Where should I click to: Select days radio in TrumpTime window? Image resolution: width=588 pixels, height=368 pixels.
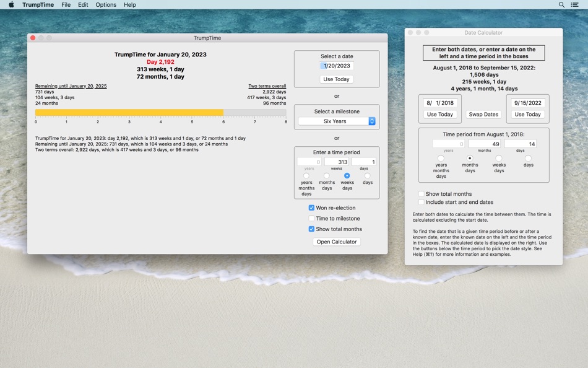(x=368, y=176)
